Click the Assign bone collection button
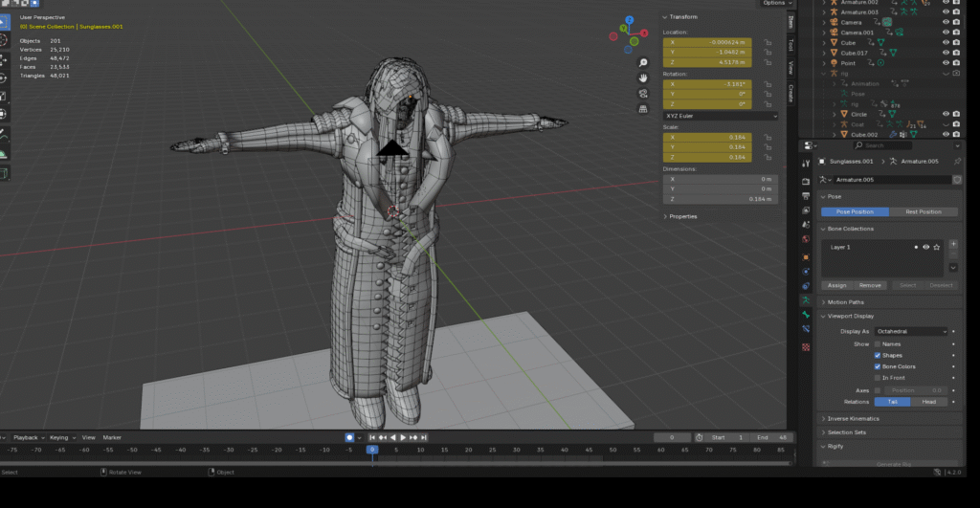The height and width of the screenshot is (508, 980). point(837,285)
